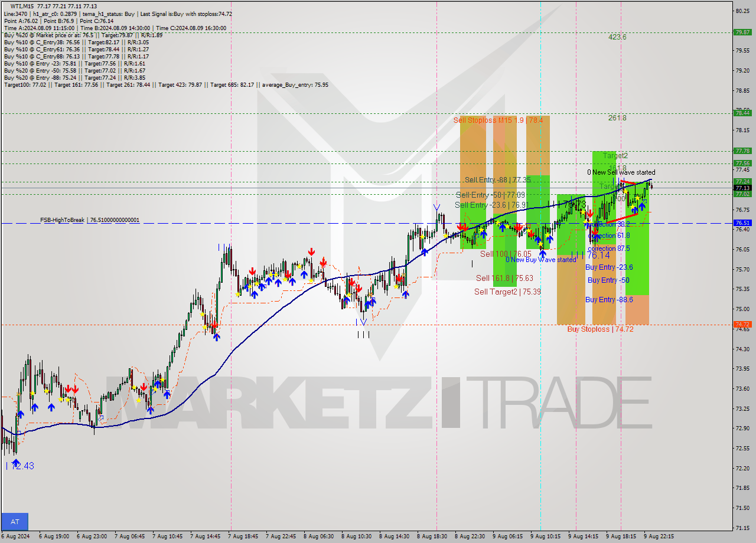Click the 9 Aug 22:15 time label
The height and width of the screenshot is (543, 756).
pyautogui.click(x=659, y=537)
